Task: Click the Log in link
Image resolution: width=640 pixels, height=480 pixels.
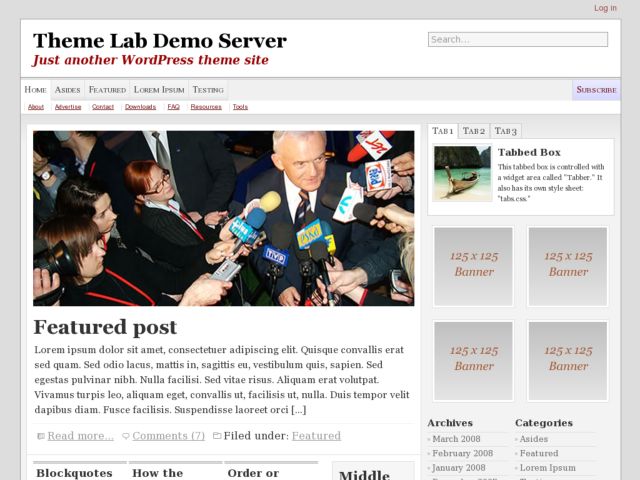Action: click(x=605, y=8)
